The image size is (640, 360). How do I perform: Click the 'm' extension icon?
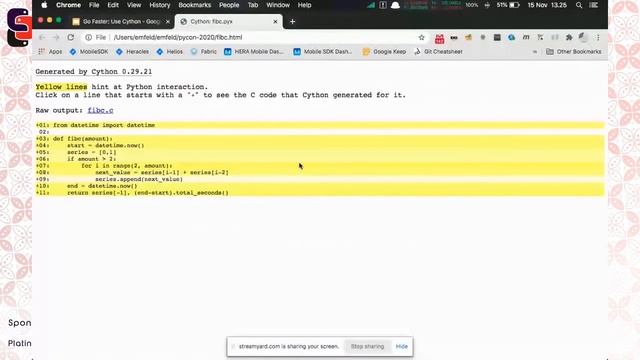point(526,37)
